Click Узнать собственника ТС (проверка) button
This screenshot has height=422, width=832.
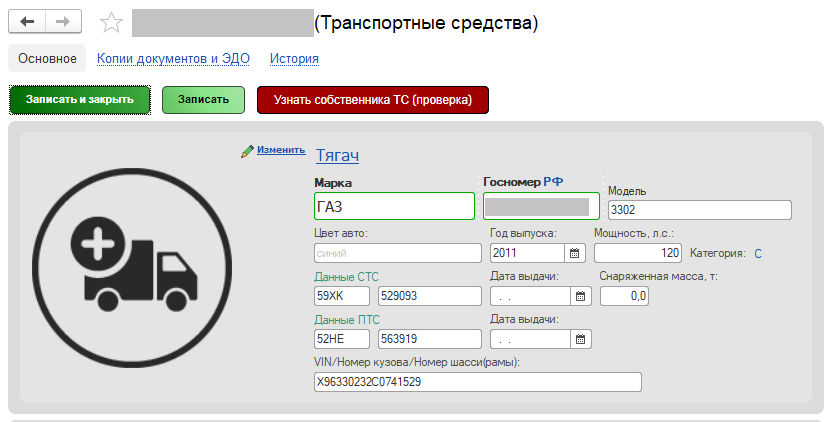(x=372, y=100)
